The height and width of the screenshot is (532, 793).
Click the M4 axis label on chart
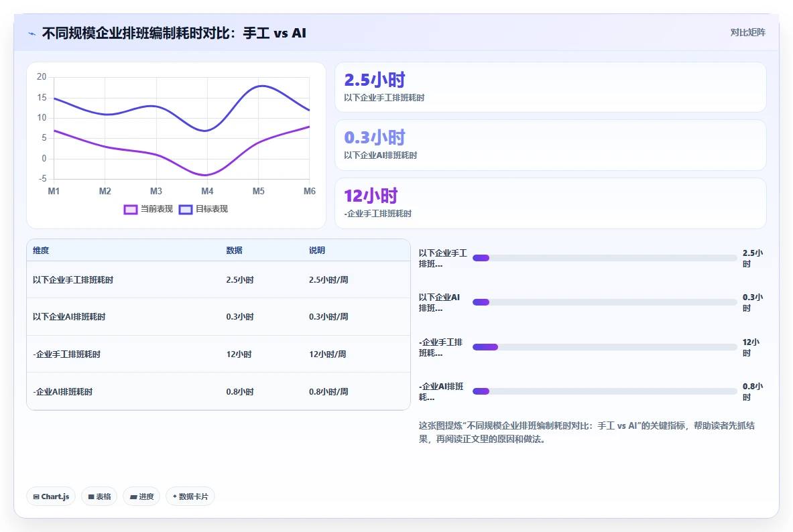click(207, 191)
